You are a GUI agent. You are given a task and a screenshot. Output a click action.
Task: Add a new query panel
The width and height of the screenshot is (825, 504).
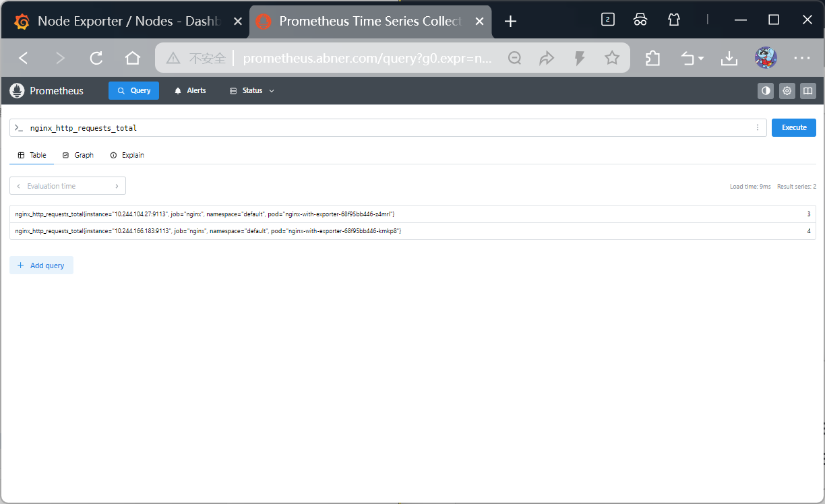coord(41,265)
